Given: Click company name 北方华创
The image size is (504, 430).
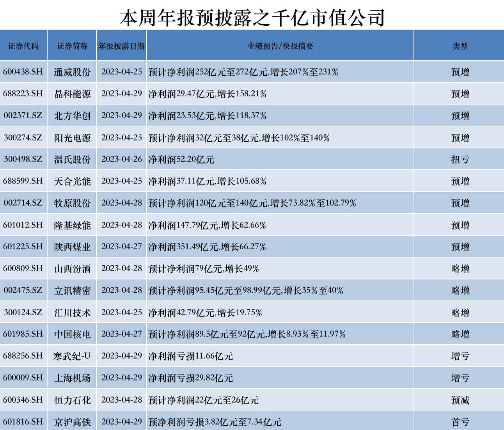Looking at the screenshot, I should [x=72, y=115].
